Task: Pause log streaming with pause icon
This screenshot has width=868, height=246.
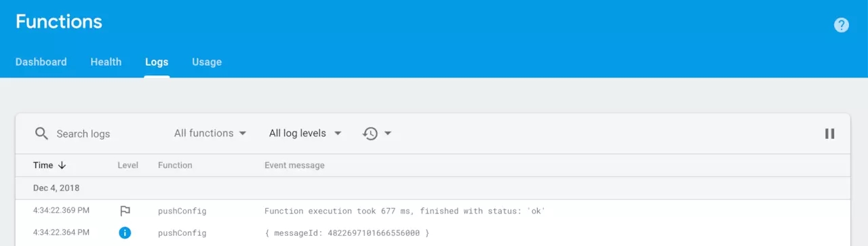Action: pyautogui.click(x=829, y=134)
